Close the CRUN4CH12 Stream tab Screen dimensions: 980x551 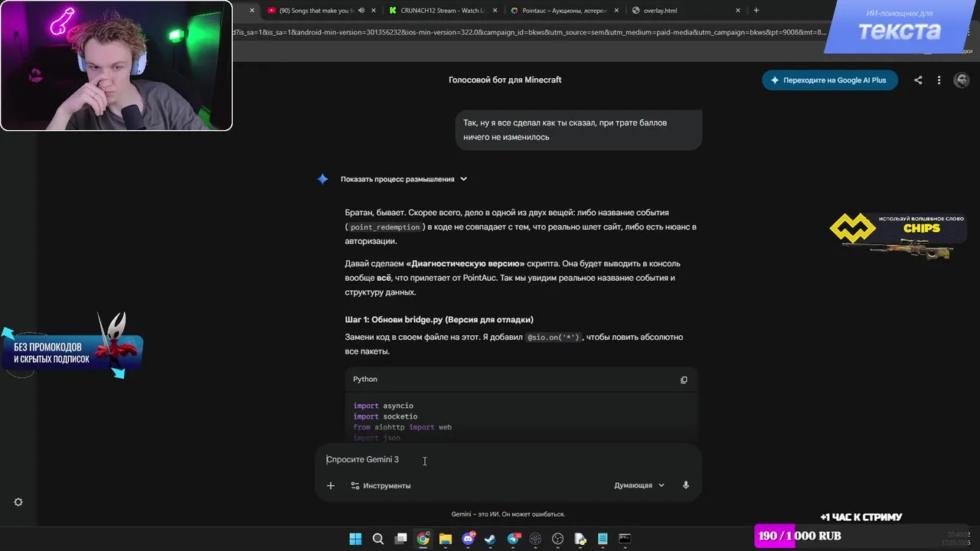coord(495,11)
